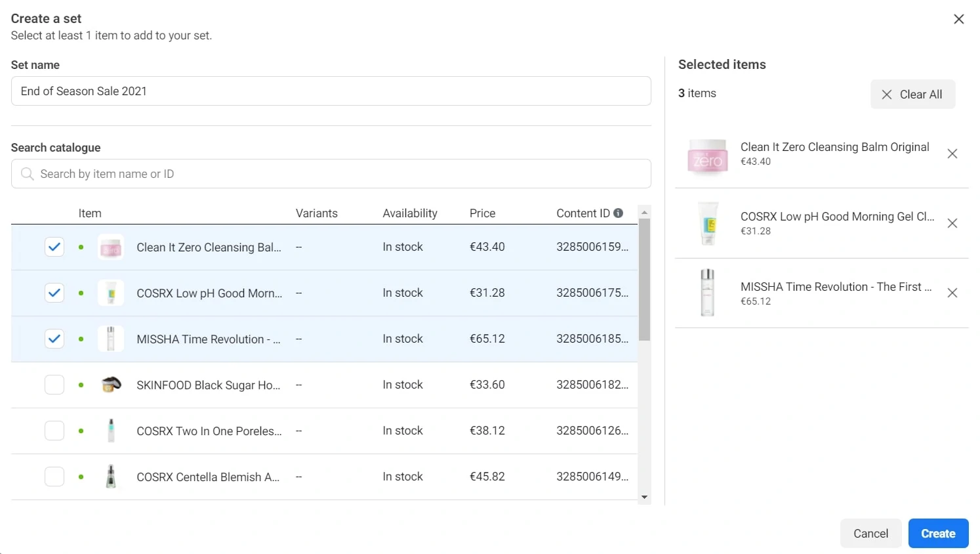The image size is (980, 554).
Task: Remove Clean It Zero Cleansing Balm from selected
Action: pyautogui.click(x=952, y=154)
